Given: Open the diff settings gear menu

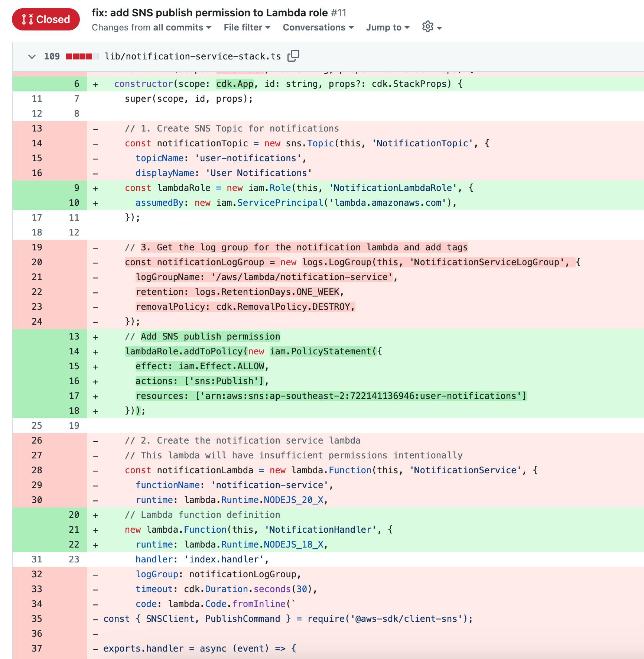Looking at the screenshot, I should coord(432,27).
